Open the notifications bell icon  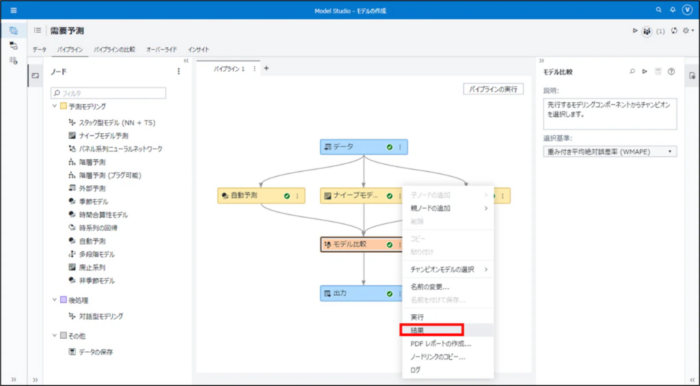pos(673,10)
